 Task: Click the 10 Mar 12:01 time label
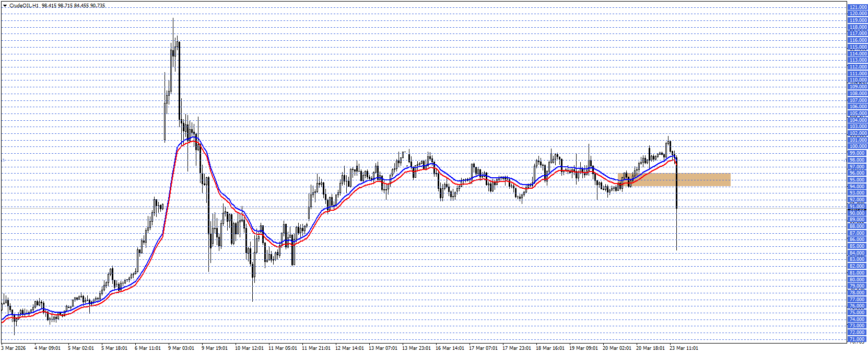249,348
